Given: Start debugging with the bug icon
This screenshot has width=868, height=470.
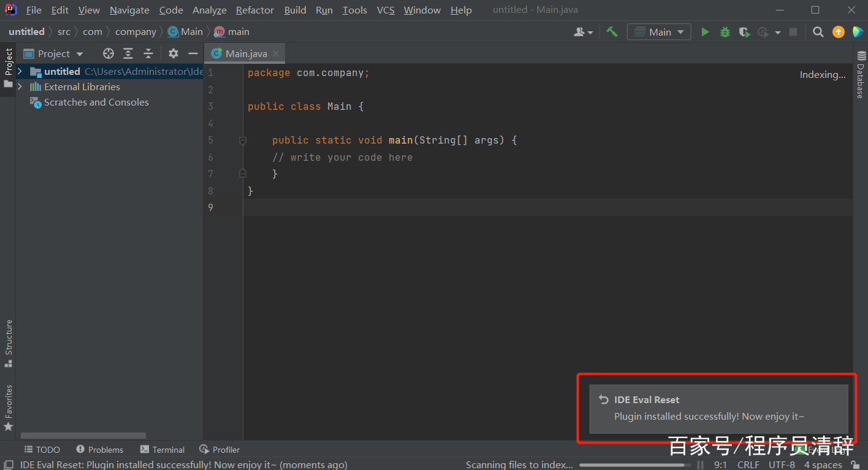Looking at the screenshot, I should point(725,32).
